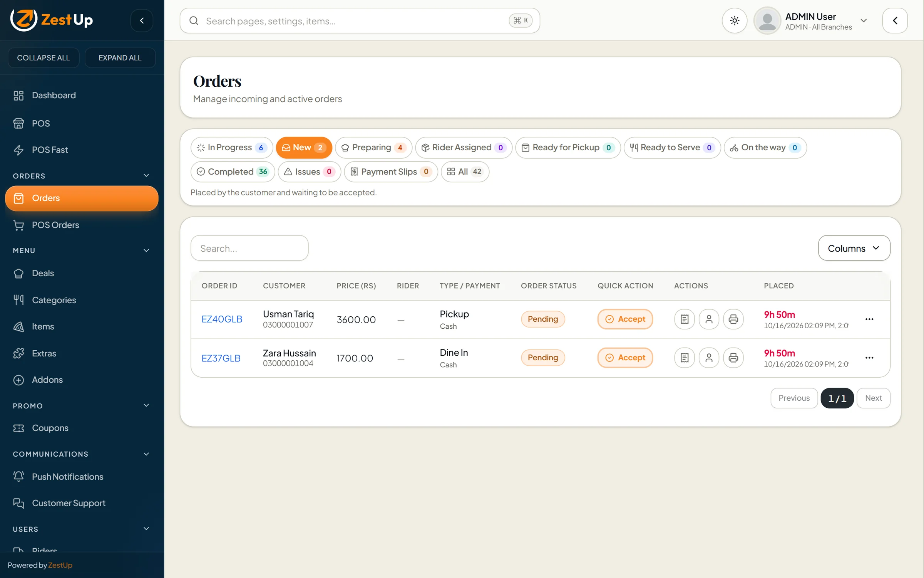Click assign person icon for EZ37GLB
This screenshot has width=924, height=578.
pos(709,358)
